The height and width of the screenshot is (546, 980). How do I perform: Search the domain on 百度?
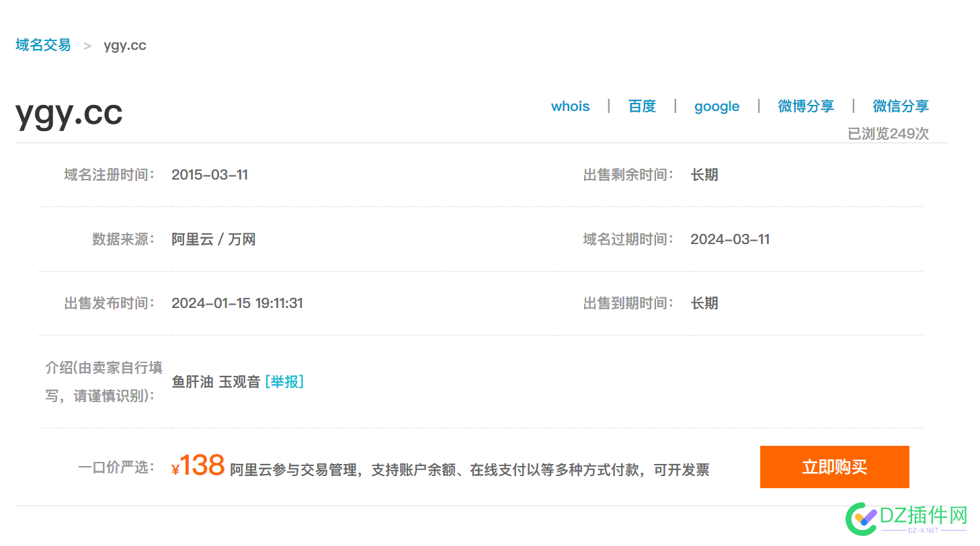642,106
